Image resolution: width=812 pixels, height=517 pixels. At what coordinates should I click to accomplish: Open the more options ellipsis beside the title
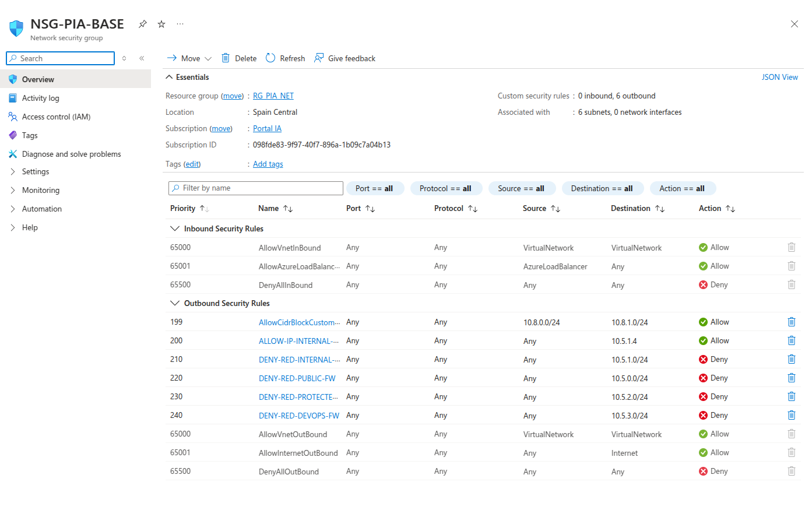180,24
